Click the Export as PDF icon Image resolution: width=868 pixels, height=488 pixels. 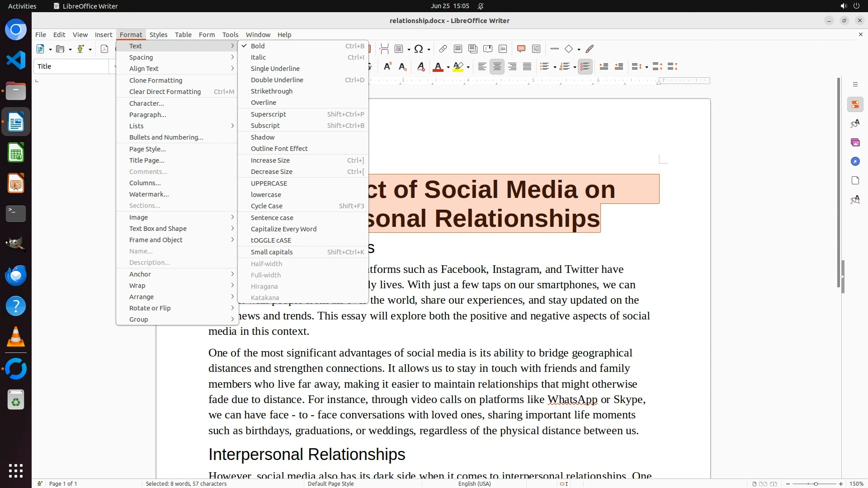point(104,49)
